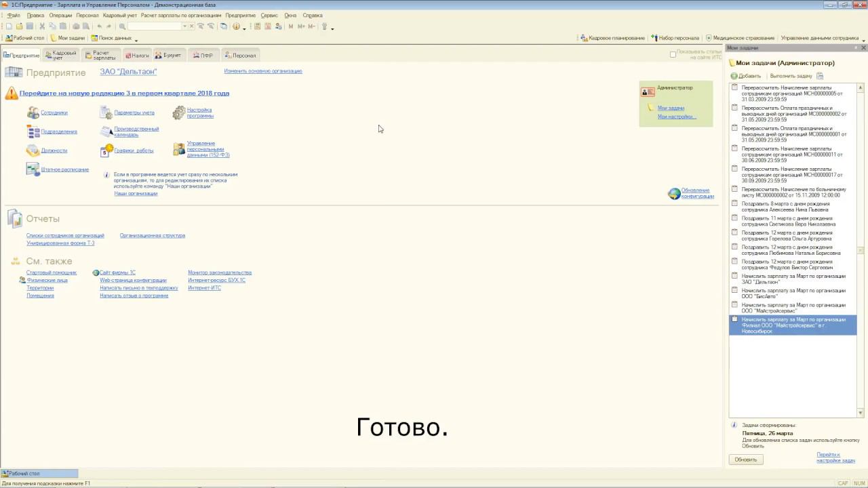The width and height of the screenshot is (868, 488).
Task: Open the Настройка программы gears icon
Action: click(x=178, y=113)
